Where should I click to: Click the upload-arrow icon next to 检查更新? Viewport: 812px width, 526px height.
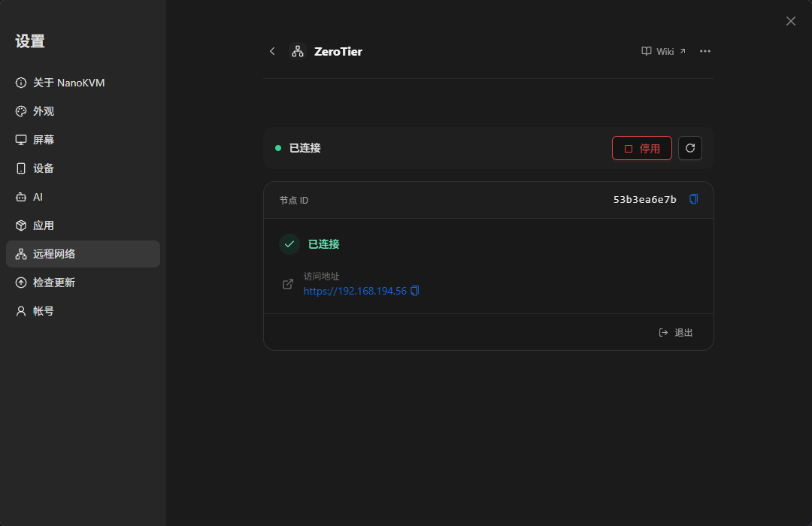[x=21, y=282]
